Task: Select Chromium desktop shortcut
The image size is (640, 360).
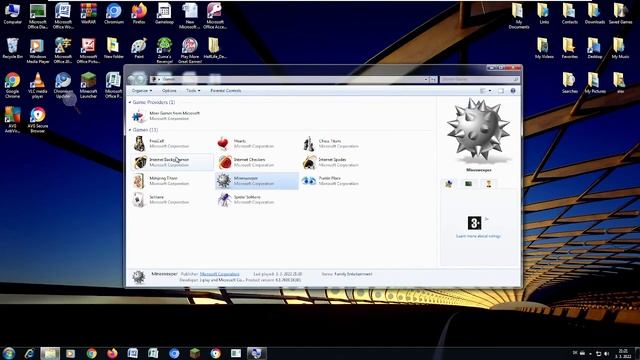Action: tap(113, 14)
